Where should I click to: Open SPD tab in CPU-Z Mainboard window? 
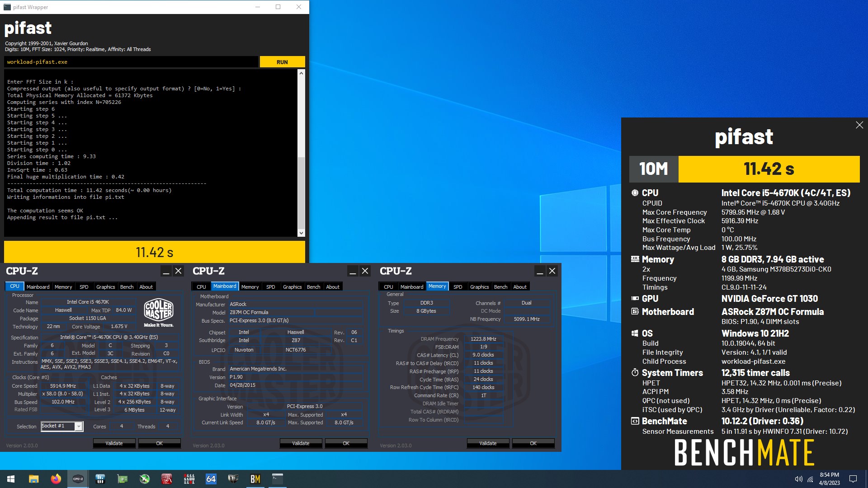tap(271, 287)
